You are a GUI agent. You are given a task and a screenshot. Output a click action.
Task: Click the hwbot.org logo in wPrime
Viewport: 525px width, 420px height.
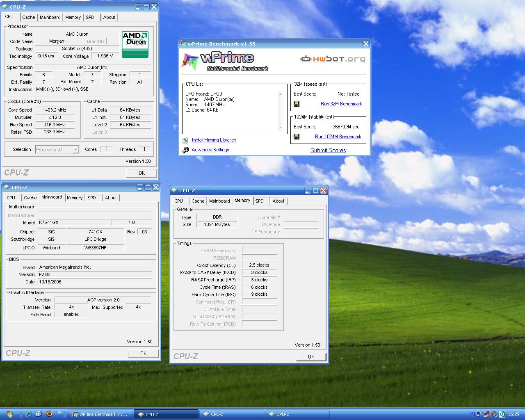pos(333,59)
